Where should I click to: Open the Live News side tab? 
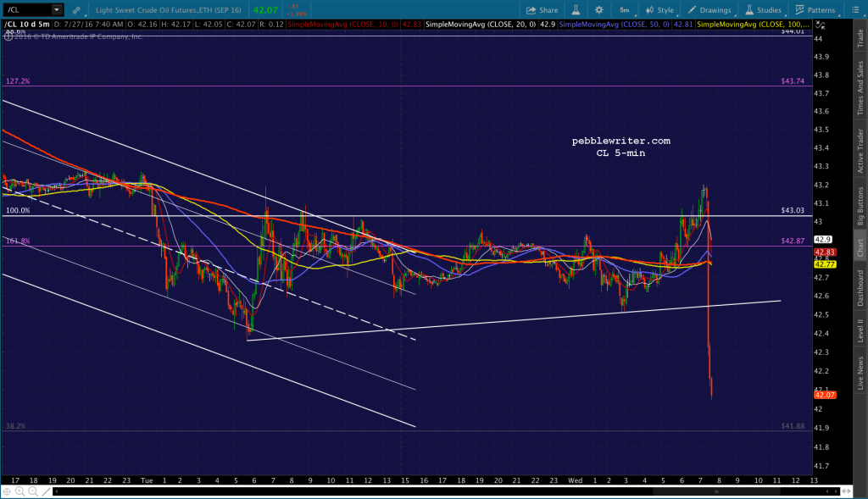click(860, 373)
